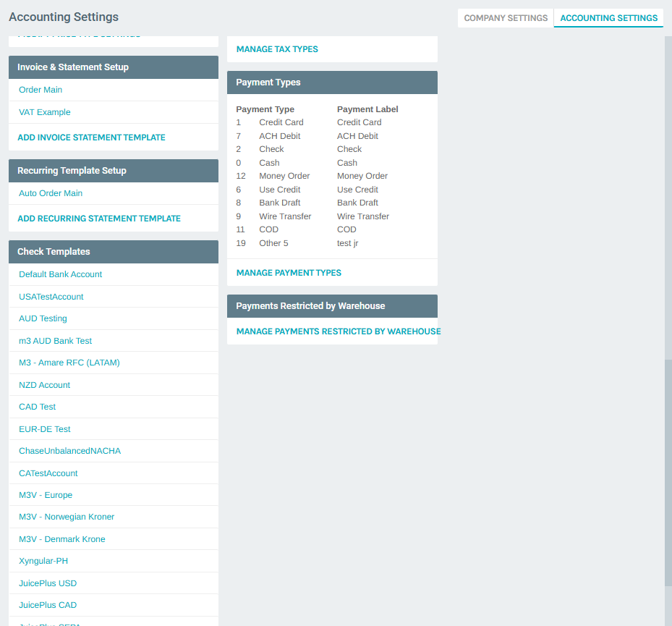Click the Recurring Template Setup header
The height and width of the screenshot is (626, 672).
(x=114, y=171)
